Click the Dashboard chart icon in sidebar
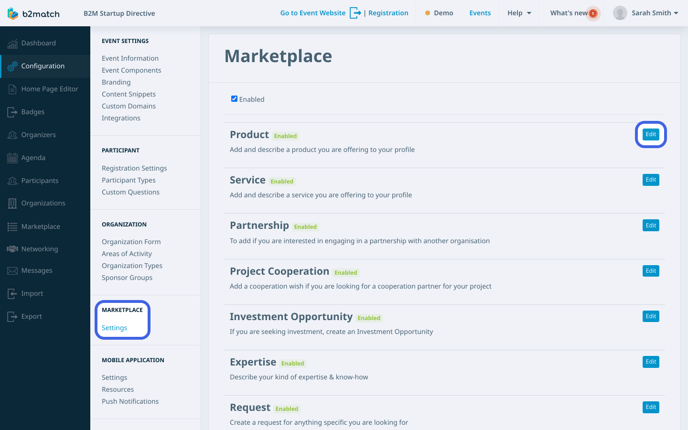Viewport: 688px width, 430px height. tap(12, 43)
